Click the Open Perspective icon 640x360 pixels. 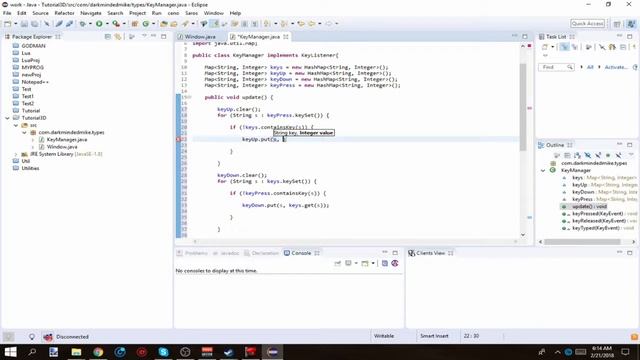click(617, 24)
